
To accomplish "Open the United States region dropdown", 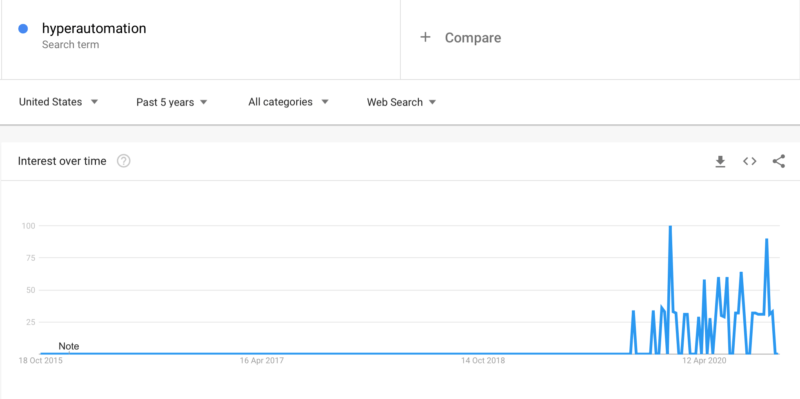I will pyautogui.click(x=58, y=102).
